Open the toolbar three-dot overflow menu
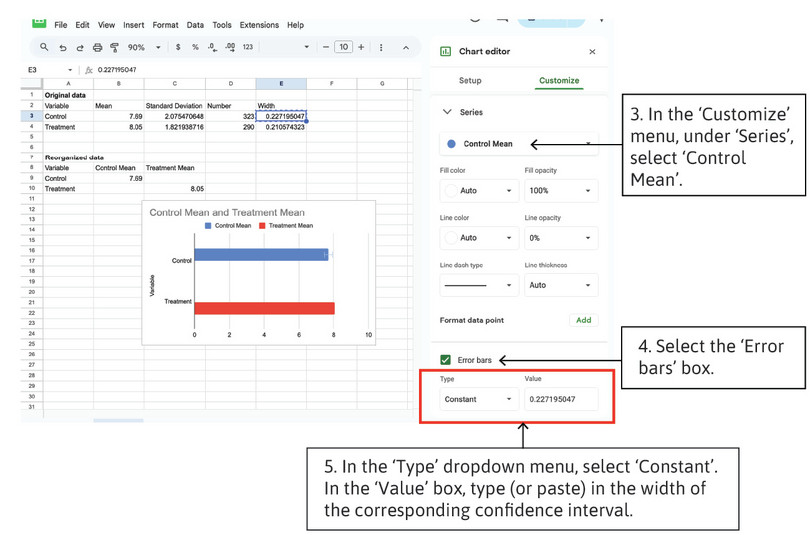810x535 pixels. pos(381,48)
